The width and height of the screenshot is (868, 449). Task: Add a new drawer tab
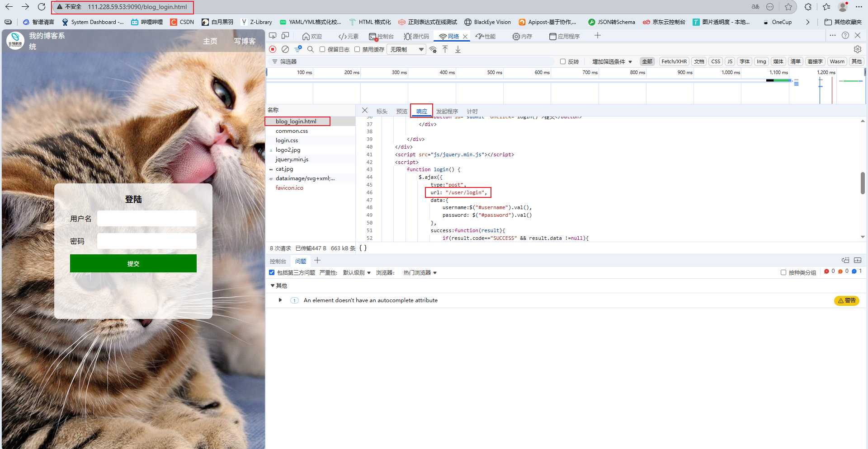pos(317,260)
